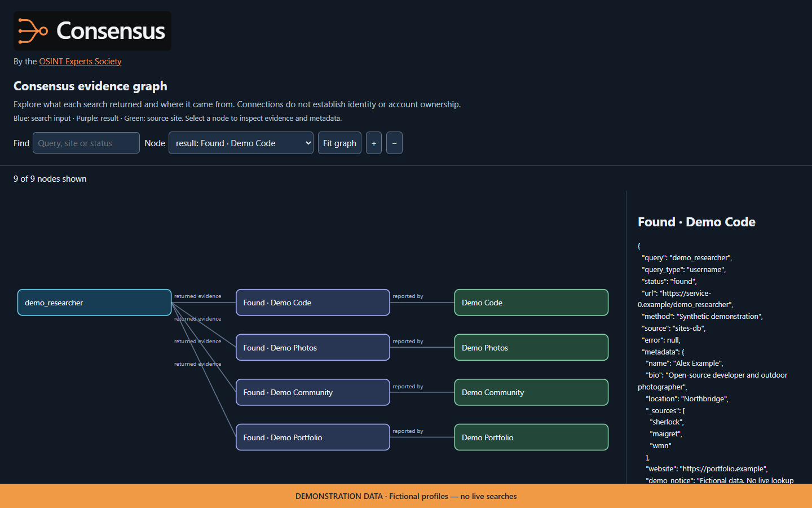The width and height of the screenshot is (812, 508).
Task: Click the '"source": "sites-db"' metadata line
Action: pyautogui.click(x=674, y=329)
